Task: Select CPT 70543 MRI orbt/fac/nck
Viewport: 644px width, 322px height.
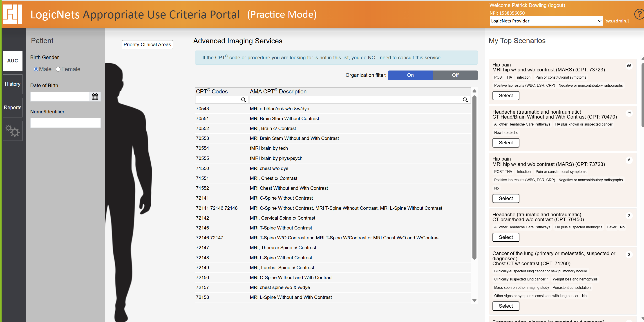Action: pyautogui.click(x=333, y=109)
